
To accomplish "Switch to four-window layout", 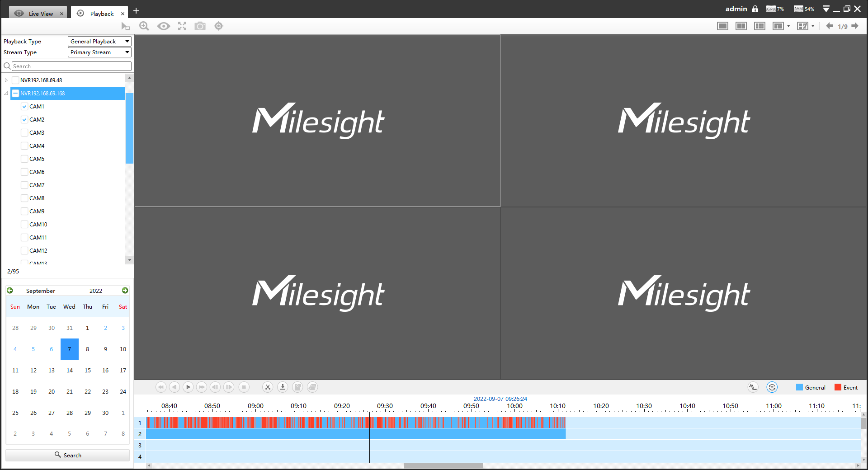I will click(741, 26).
